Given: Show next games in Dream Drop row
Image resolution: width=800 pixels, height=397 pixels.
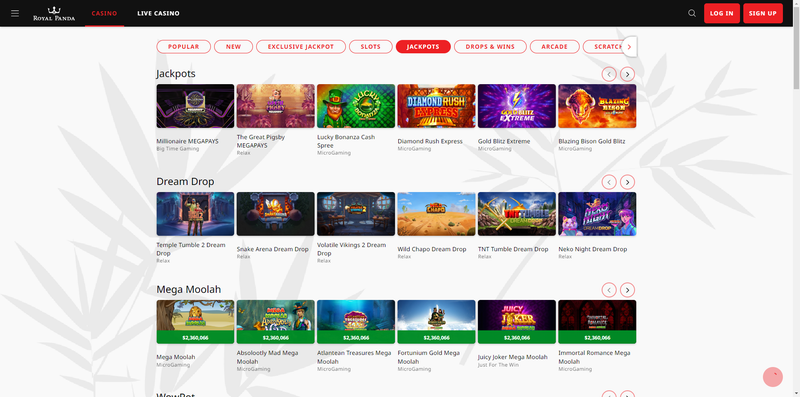Looking at the screenshot, I should 627,182.
